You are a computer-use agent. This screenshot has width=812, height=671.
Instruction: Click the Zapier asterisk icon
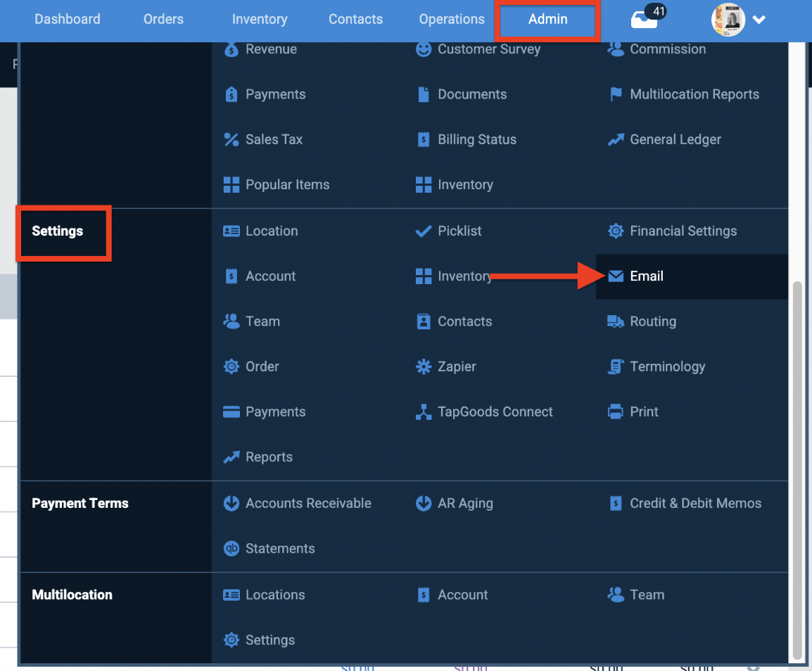click(423, 366)
